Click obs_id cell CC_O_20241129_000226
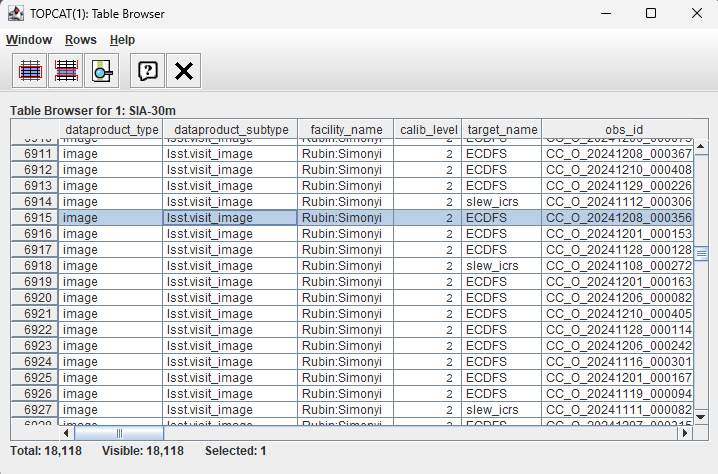 618,186
